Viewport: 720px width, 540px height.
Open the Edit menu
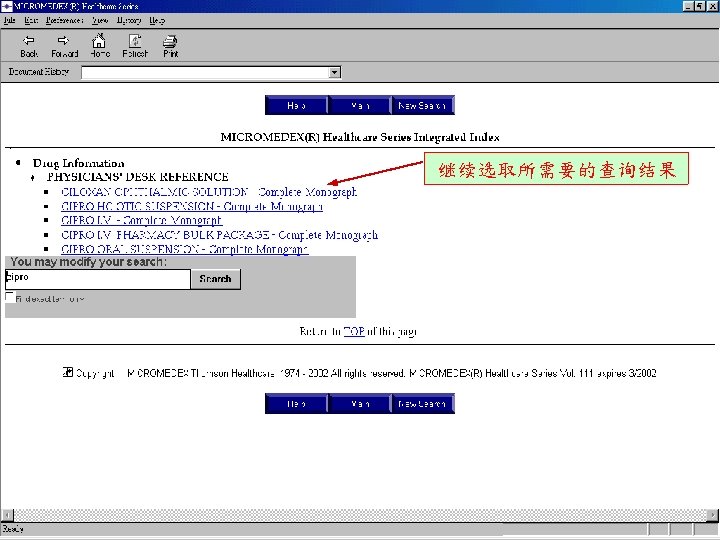click(x=31, y=21)
